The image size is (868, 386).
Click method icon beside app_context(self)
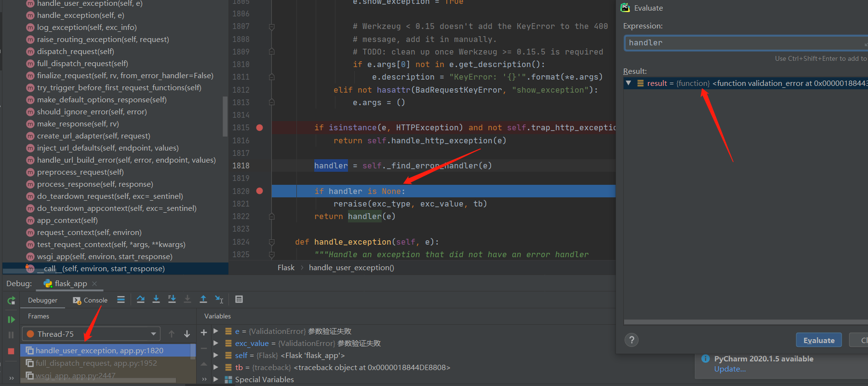30,221
